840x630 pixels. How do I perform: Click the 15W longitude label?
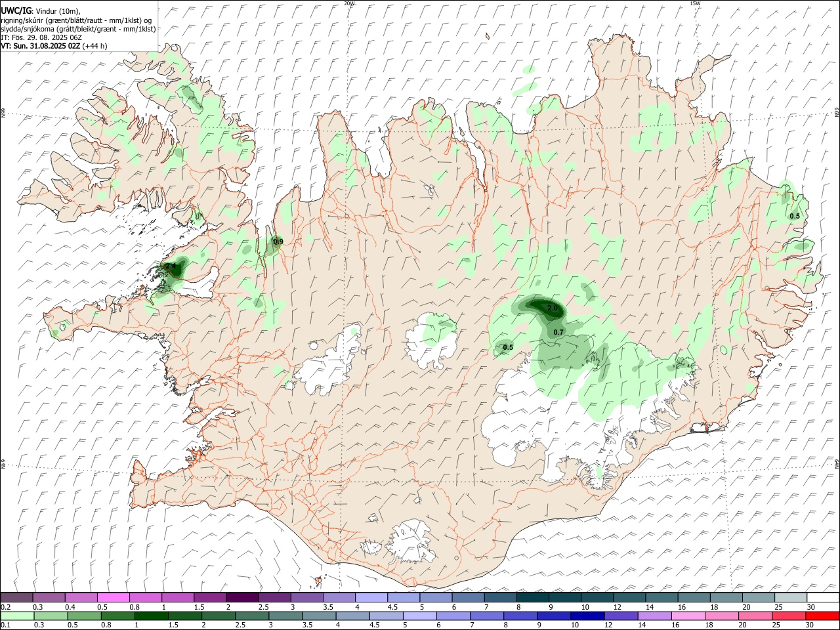pyautogui.click(x=695, y=3)
